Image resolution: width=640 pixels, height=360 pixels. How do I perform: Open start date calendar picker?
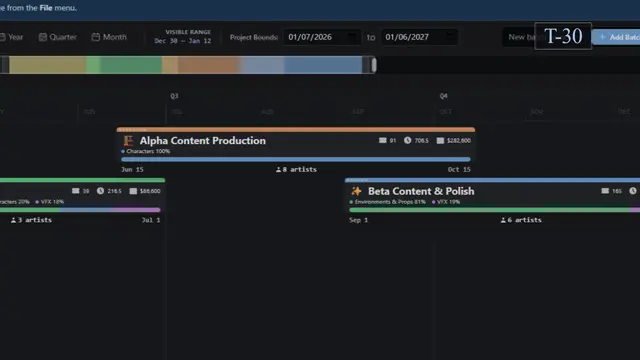(352, 37)
